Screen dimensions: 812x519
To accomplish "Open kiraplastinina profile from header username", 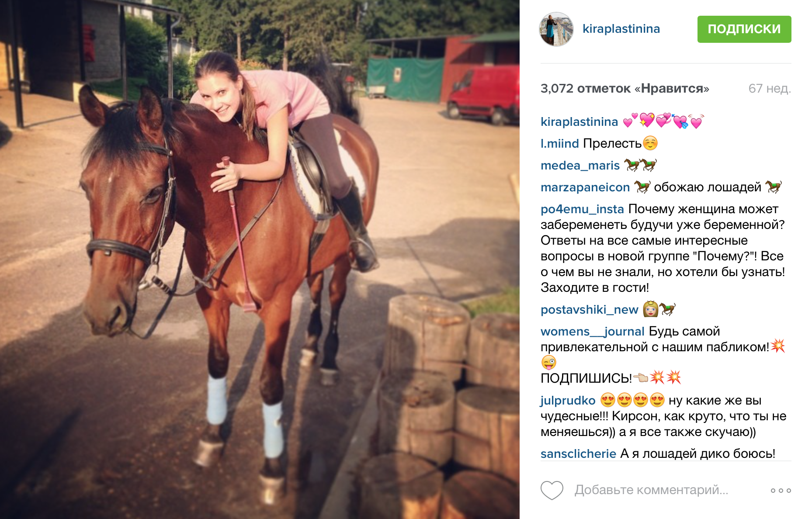I will pos(621,29).
